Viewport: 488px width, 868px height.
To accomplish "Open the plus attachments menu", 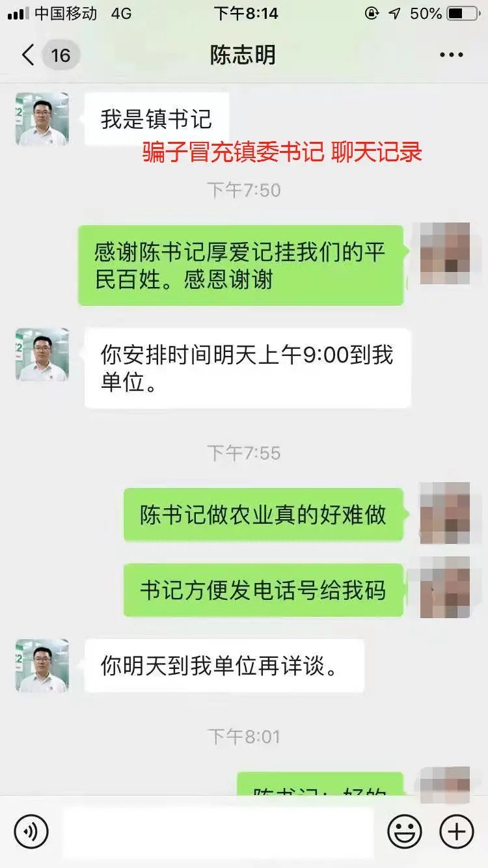I will click(x=457, y=831).
